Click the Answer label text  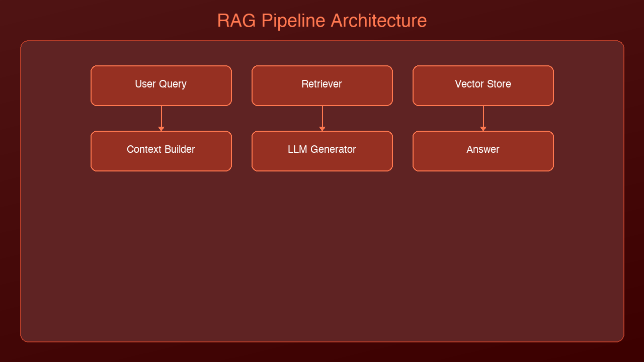[x=482, y=149]
